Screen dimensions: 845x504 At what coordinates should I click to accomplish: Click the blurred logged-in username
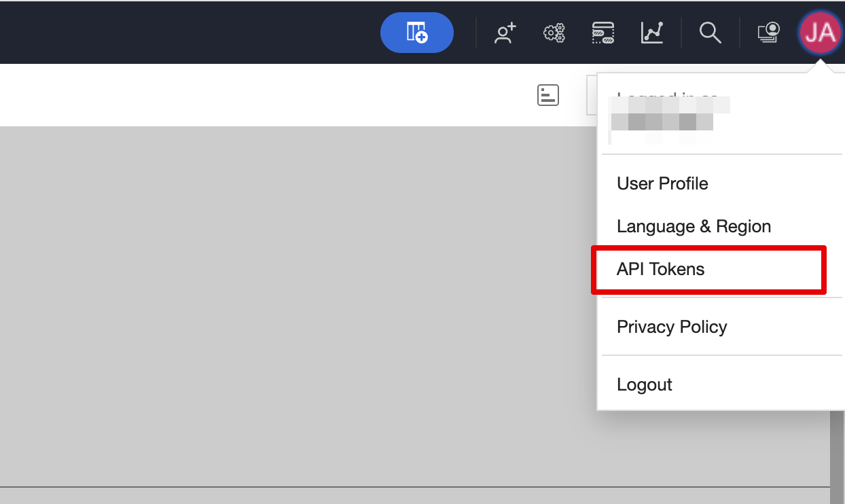click(x=662, y=121)
